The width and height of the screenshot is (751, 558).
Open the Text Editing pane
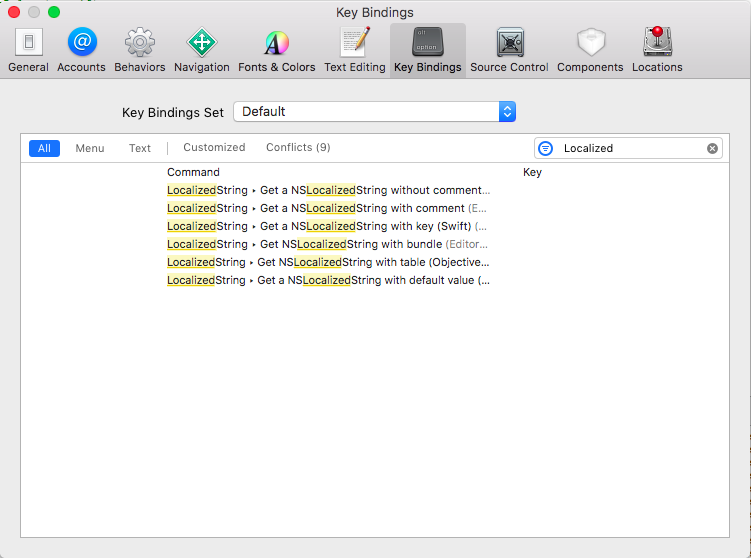(354, 50)
